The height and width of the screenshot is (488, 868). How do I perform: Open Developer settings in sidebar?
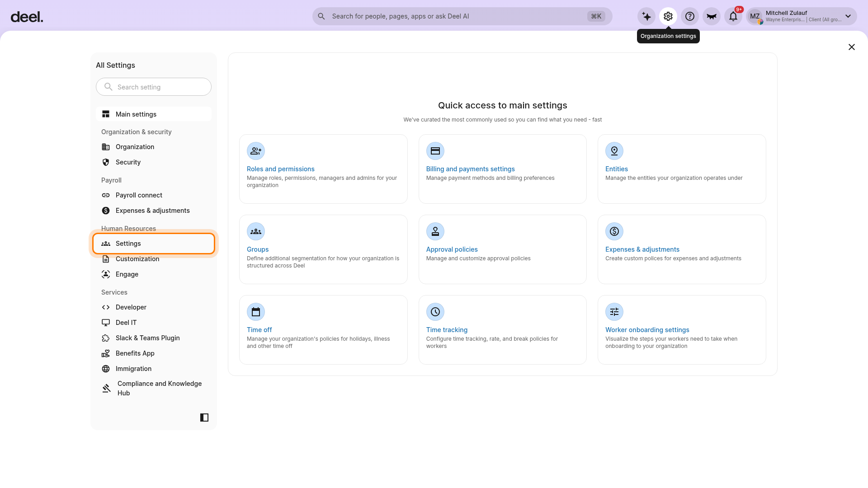click(154, 307)
